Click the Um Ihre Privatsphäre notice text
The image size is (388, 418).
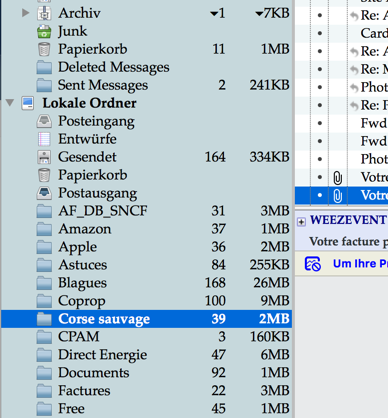[360, 264]
